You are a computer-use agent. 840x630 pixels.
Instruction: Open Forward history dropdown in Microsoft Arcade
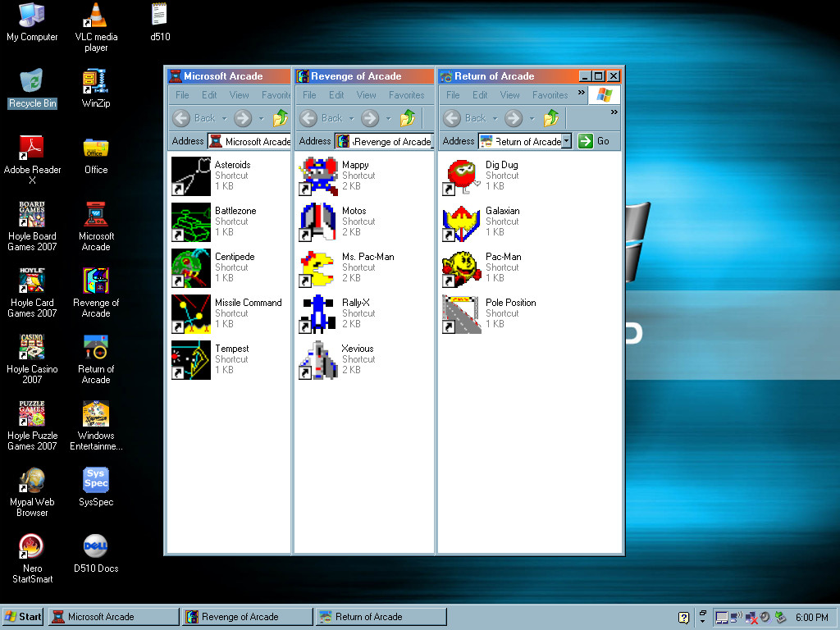point(262,118)
